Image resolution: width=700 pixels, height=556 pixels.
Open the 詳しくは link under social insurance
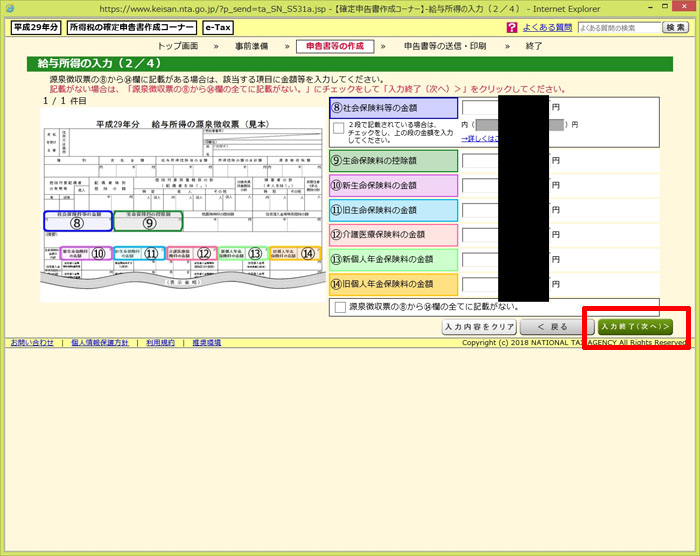pyautogui.click(x=479, y=139)
